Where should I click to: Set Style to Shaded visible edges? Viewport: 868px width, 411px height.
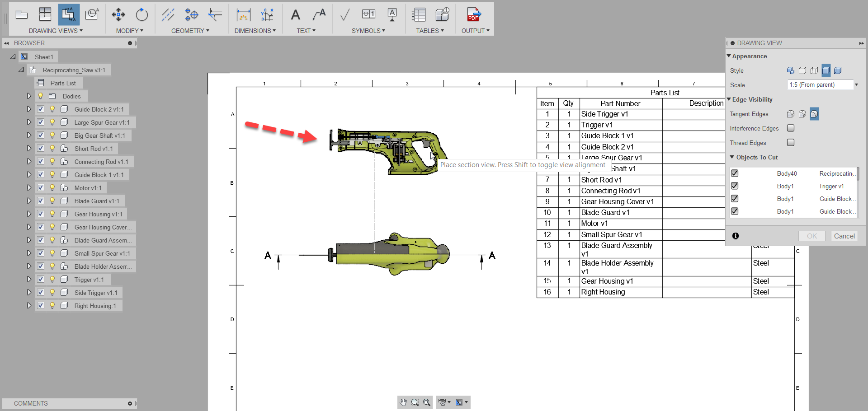(826, 70)
